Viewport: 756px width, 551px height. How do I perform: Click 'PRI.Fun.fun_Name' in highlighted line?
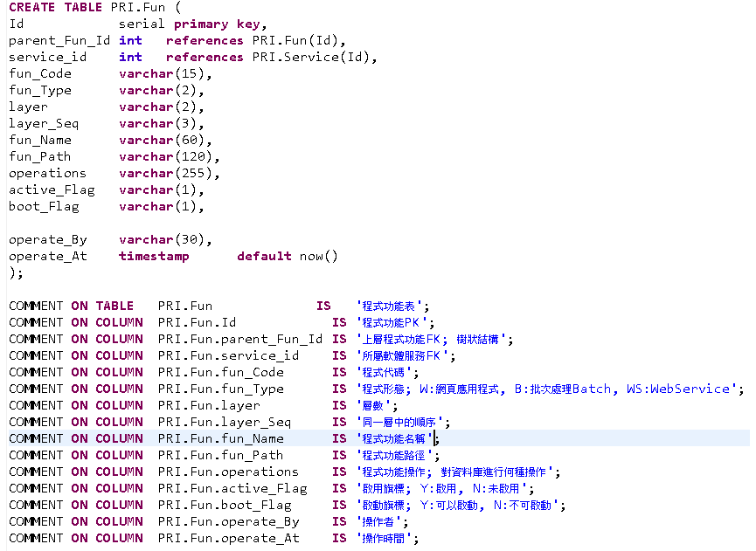click(221, 439)
